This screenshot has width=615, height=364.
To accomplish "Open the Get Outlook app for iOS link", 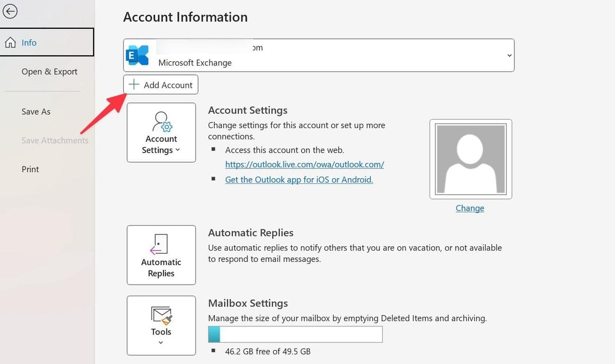I will click(299, 180).
